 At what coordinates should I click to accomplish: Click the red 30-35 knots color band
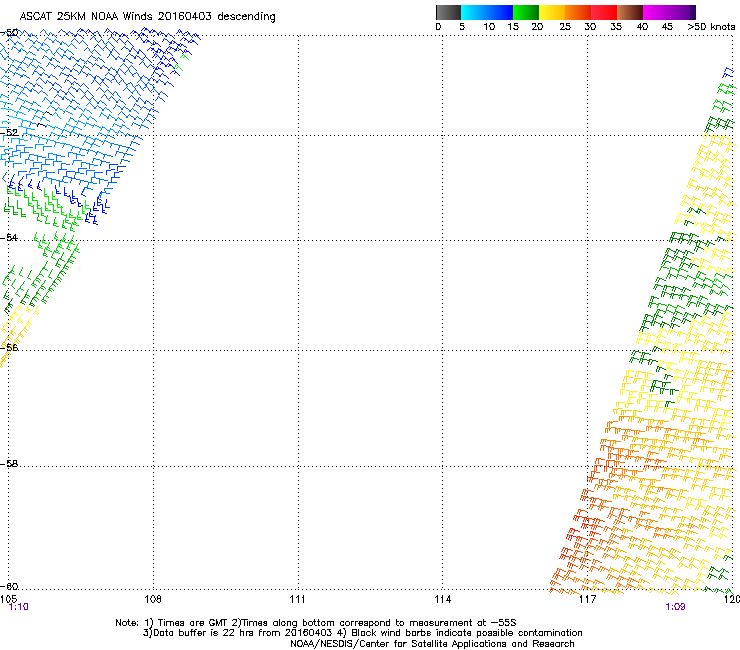tap(604, 12)
